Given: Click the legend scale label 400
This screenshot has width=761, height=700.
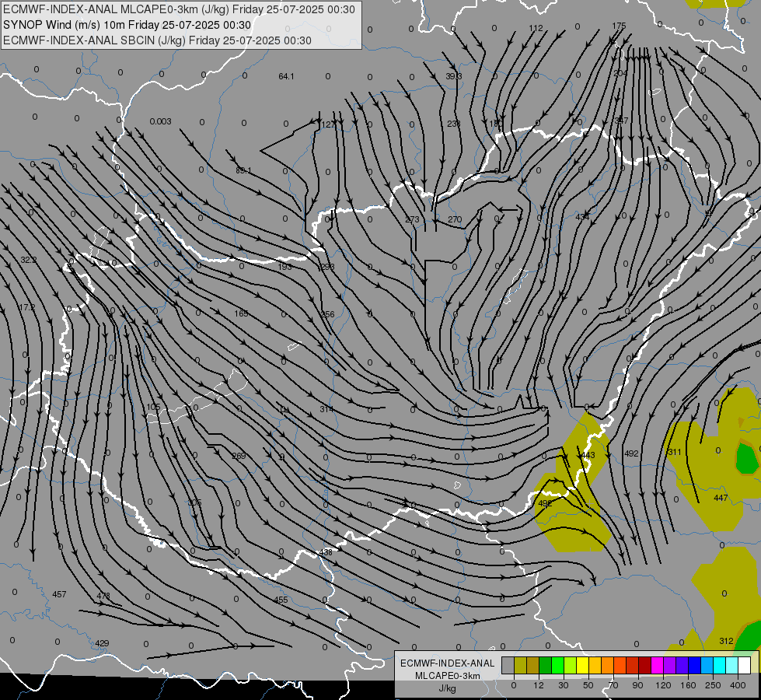Looking at the screenshot, I should [738, 685].
